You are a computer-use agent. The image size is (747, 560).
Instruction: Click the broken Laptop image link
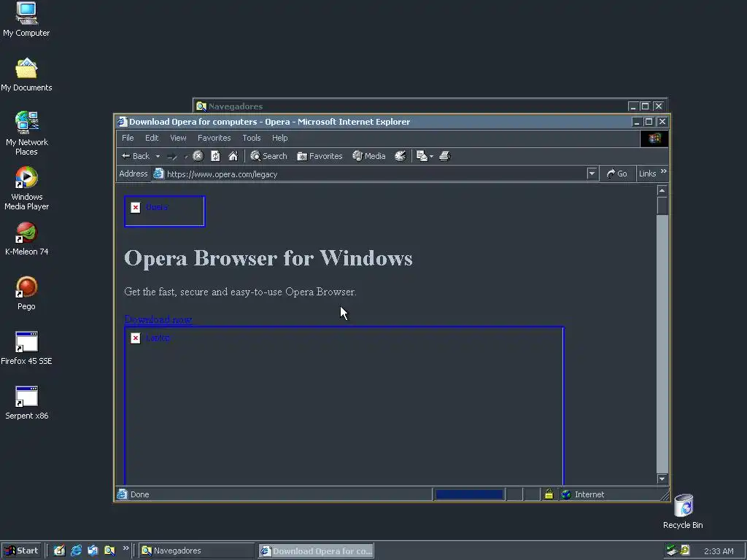344,405
